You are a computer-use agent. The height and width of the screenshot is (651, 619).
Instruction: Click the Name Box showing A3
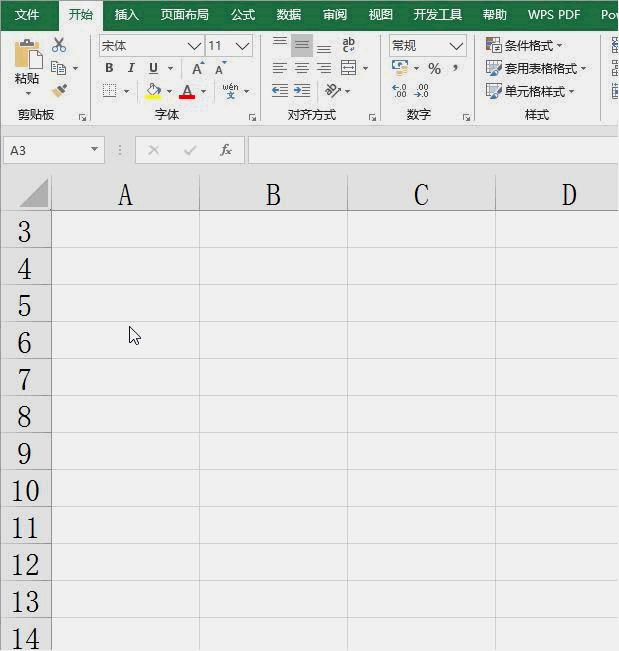45,150
